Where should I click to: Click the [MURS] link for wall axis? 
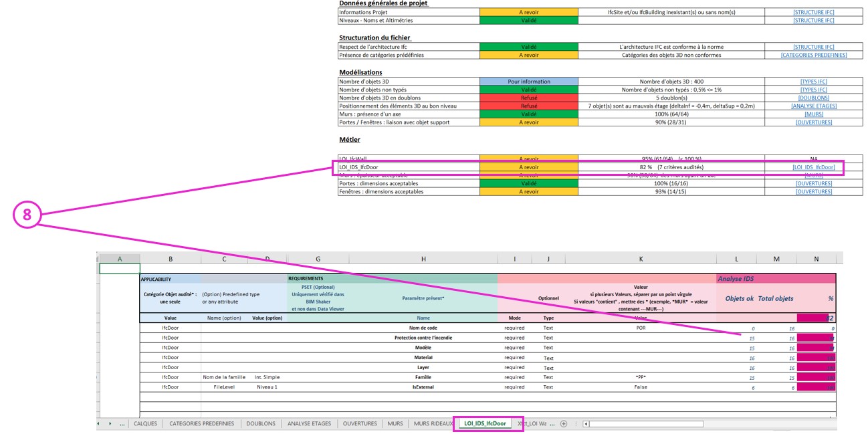coord(813,114)
